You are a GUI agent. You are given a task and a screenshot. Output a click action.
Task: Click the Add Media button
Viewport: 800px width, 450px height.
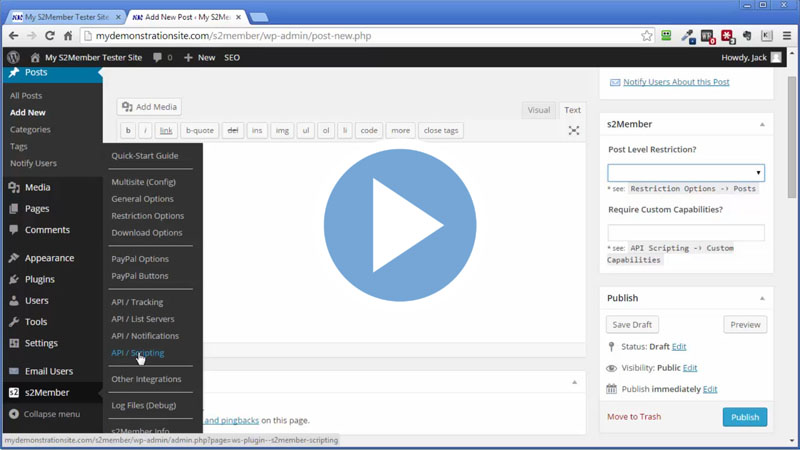tap(149, 107)
